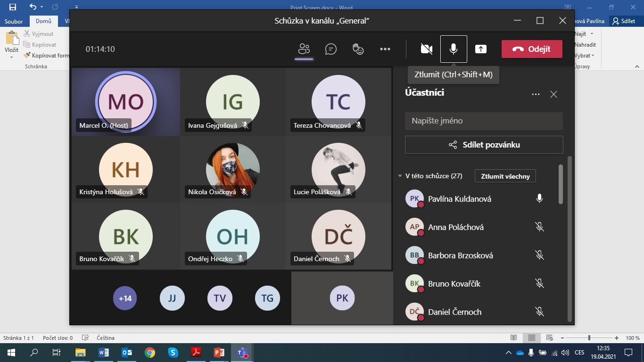Click zoom out minus in Word
Image resolution: width=644 pixels, height=362 pixels.
coord(562,338)
